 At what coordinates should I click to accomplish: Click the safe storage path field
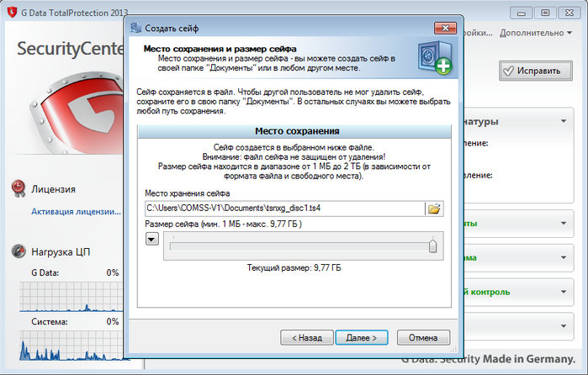point(284,209)
